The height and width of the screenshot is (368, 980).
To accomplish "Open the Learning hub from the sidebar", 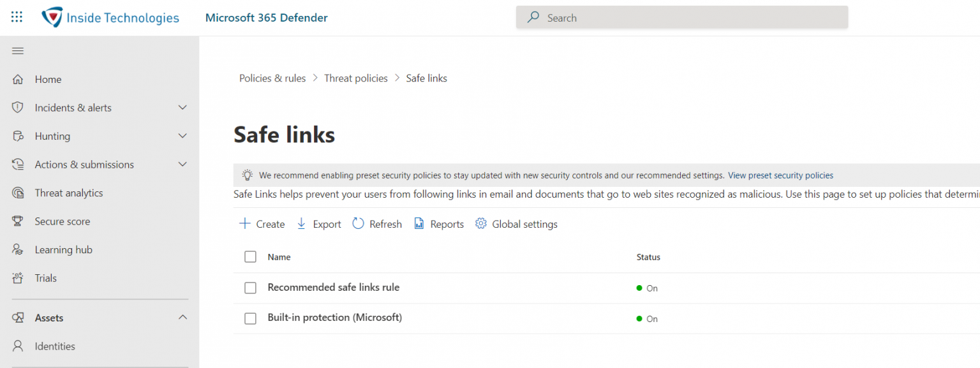I will (19, 249).
